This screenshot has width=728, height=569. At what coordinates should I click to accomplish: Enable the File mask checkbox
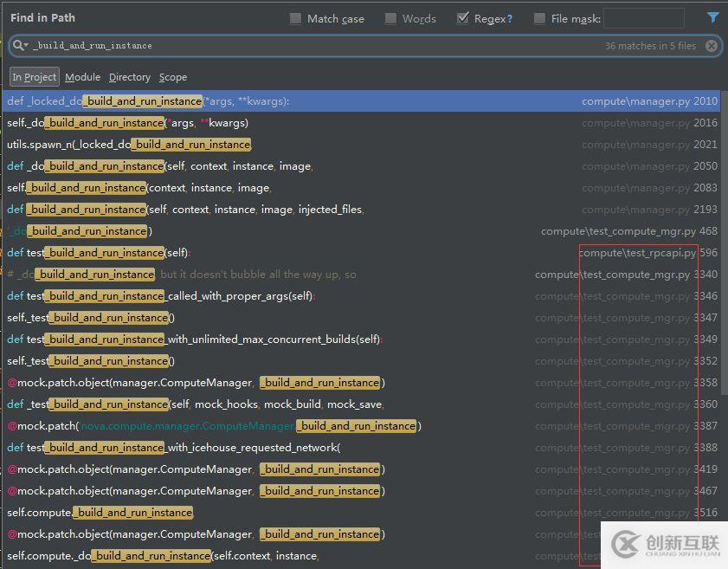click(x=540, y=18)
